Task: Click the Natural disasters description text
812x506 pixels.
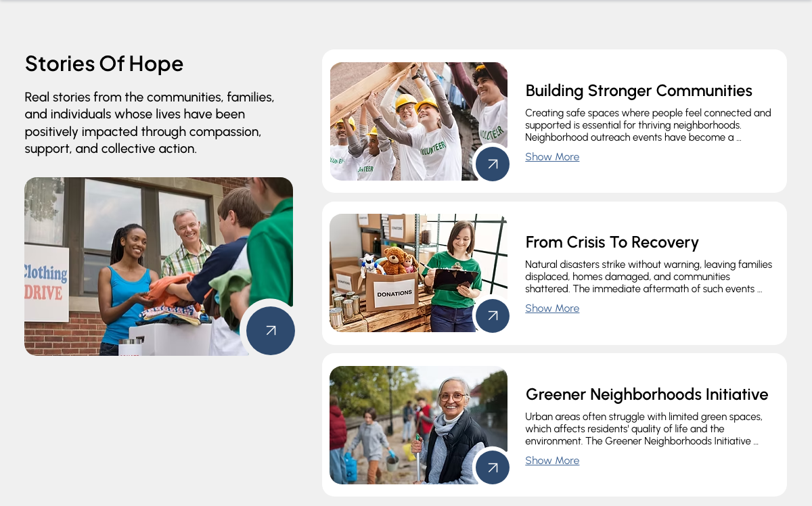Action: (x=648, y=277)
